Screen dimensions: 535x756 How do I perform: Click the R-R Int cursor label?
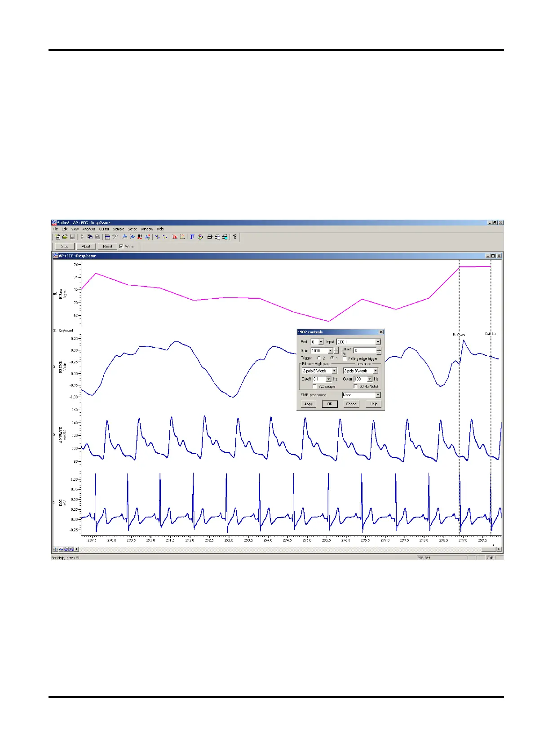coord(491,334)
